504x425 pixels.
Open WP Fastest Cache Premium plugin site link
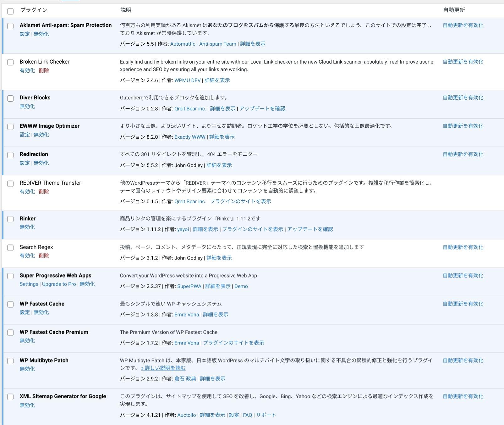tap(233, 343)
